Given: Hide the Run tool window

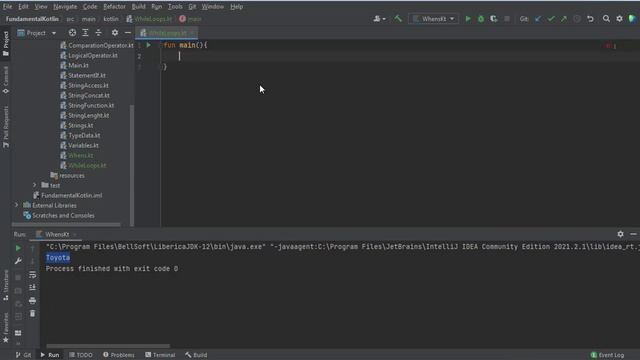Looking at the screenshot, I should (633, 234).
